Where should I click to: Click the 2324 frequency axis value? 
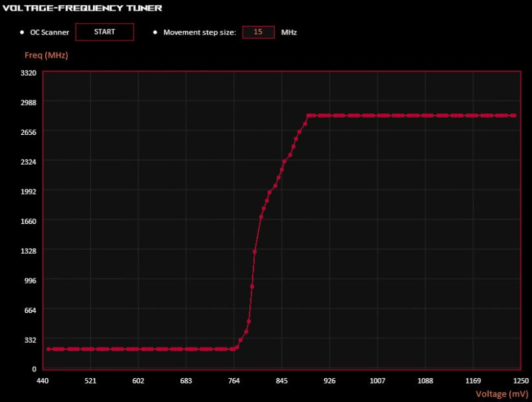tap(29, 161)
